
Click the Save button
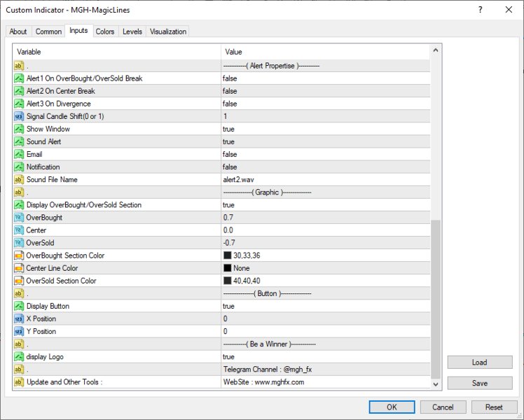(480, 383)
